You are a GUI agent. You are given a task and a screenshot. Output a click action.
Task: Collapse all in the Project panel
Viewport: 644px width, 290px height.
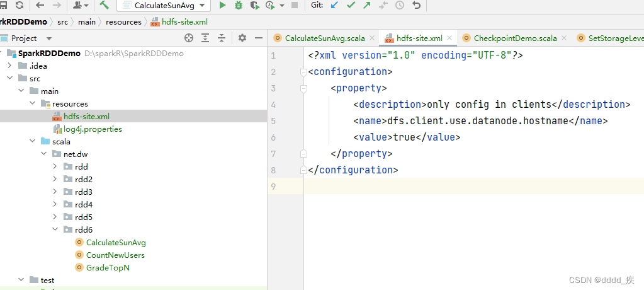[222, 38]
